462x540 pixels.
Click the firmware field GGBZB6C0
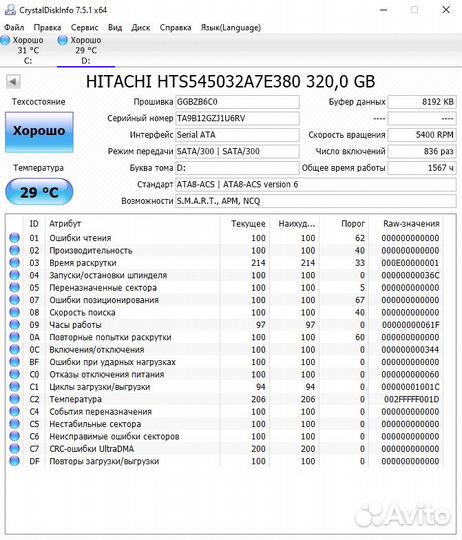click(237, 102)
